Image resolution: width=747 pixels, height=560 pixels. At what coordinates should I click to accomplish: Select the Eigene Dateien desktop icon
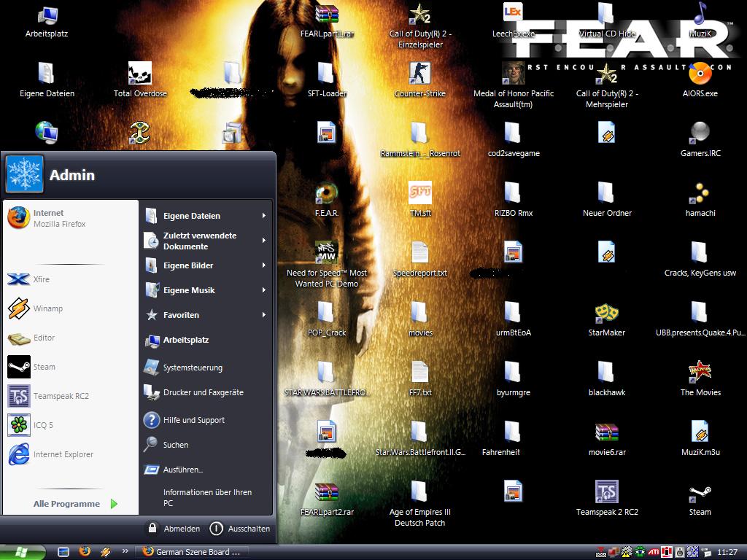point(47,80)
